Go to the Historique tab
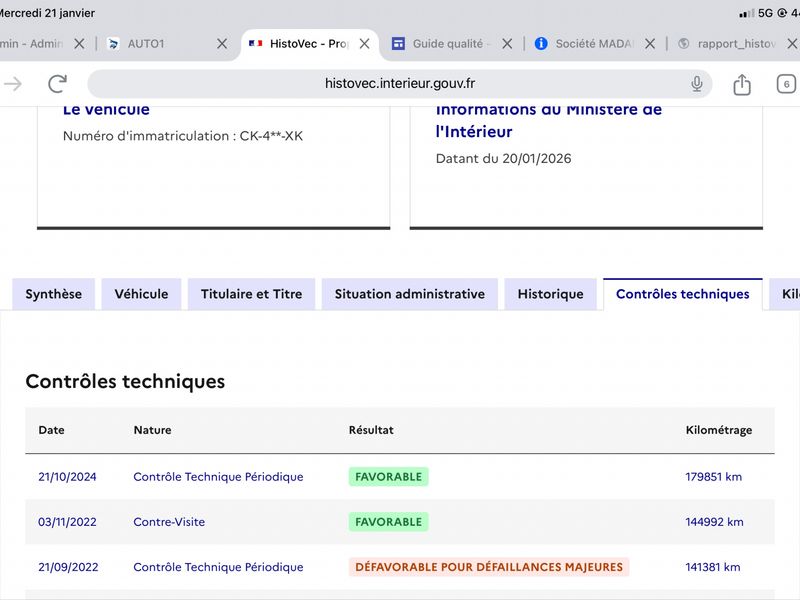 coord(550,294)
